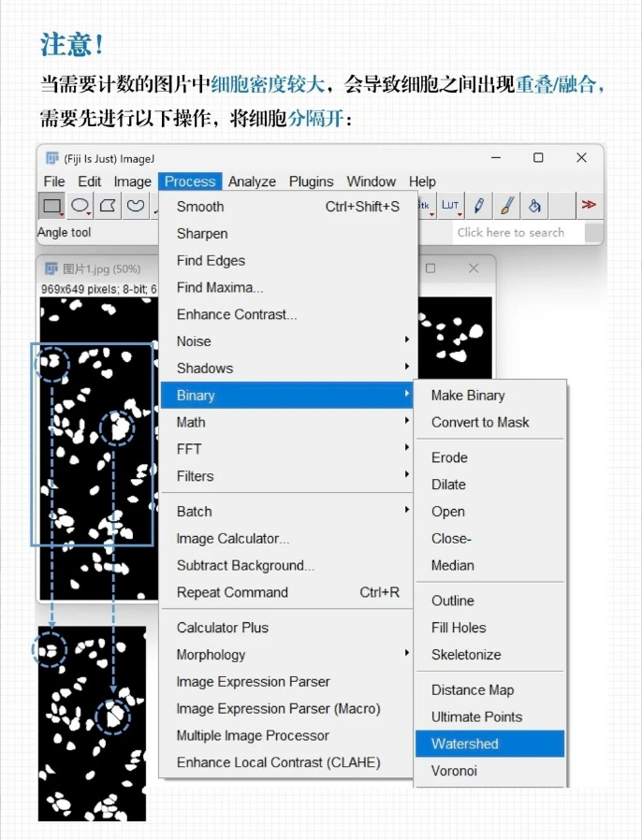Open the Analyze menu
Viewport: 642px width, 840px height.
252,181
